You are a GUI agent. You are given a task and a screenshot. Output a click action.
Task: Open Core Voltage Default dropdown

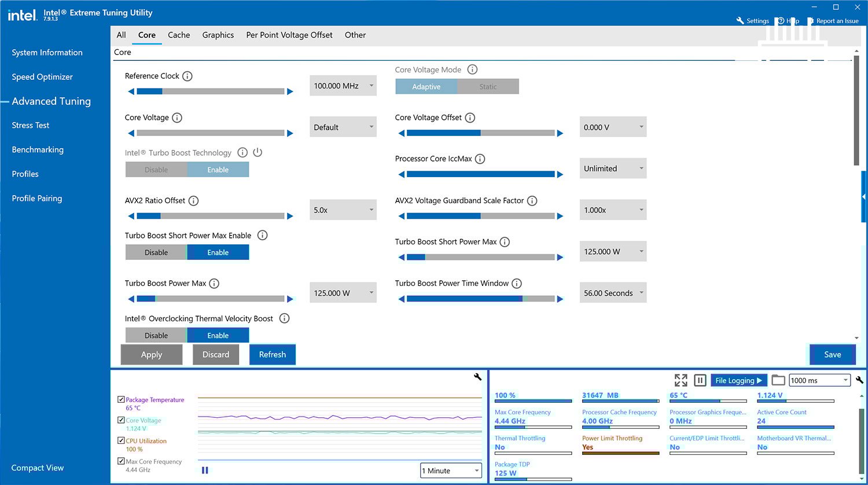[343, 127]
